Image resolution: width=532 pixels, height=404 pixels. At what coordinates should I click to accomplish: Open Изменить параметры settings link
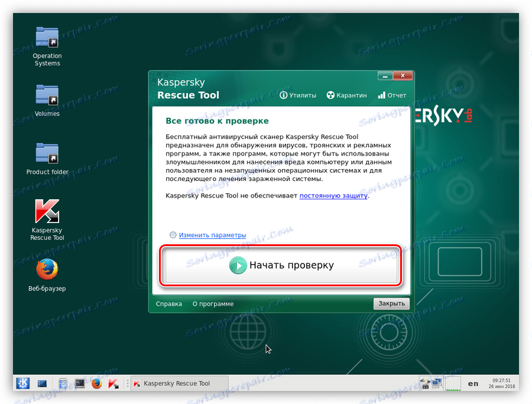coord(212,235)
